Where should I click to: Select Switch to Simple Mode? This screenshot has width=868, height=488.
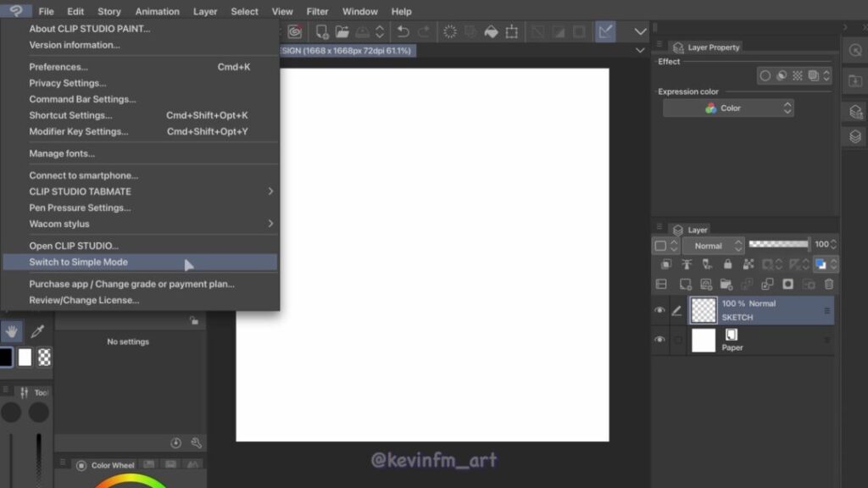[141, 263]
